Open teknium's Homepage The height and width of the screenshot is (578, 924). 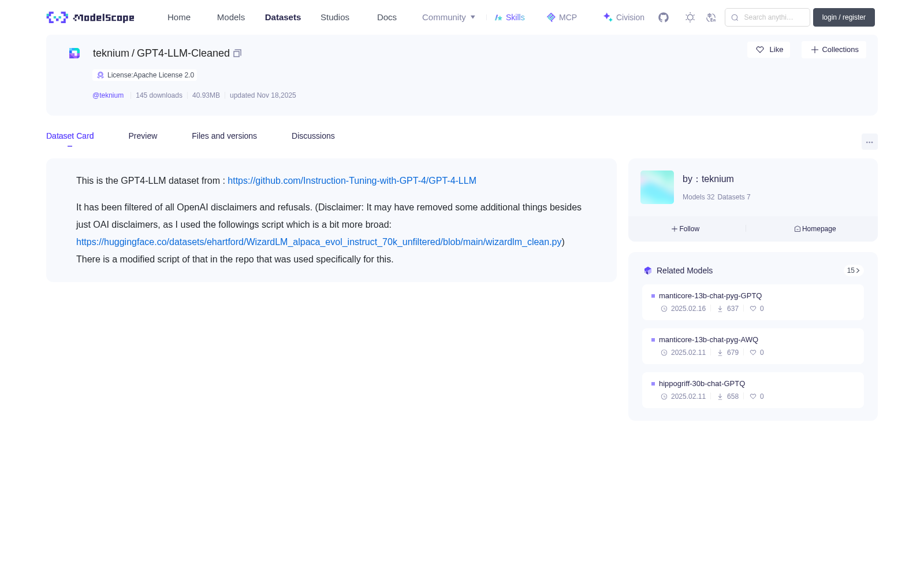coord(815,229)
